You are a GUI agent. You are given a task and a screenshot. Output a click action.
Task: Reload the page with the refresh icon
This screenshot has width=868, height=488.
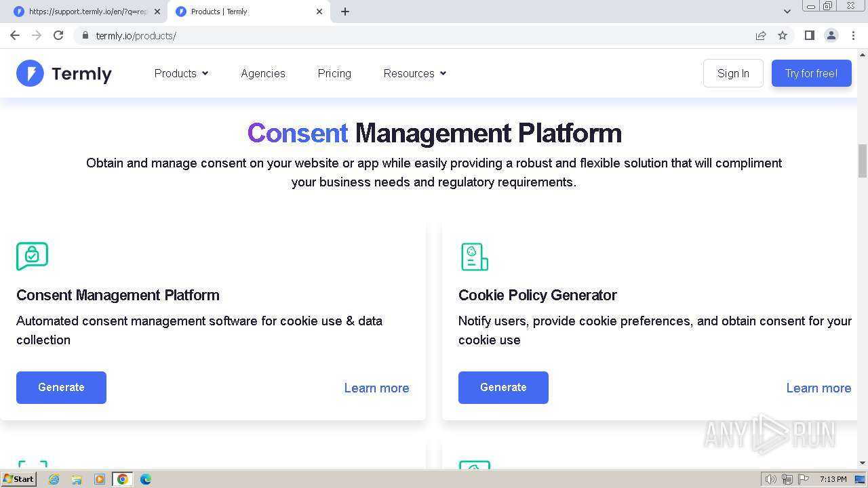click(58, 35)
